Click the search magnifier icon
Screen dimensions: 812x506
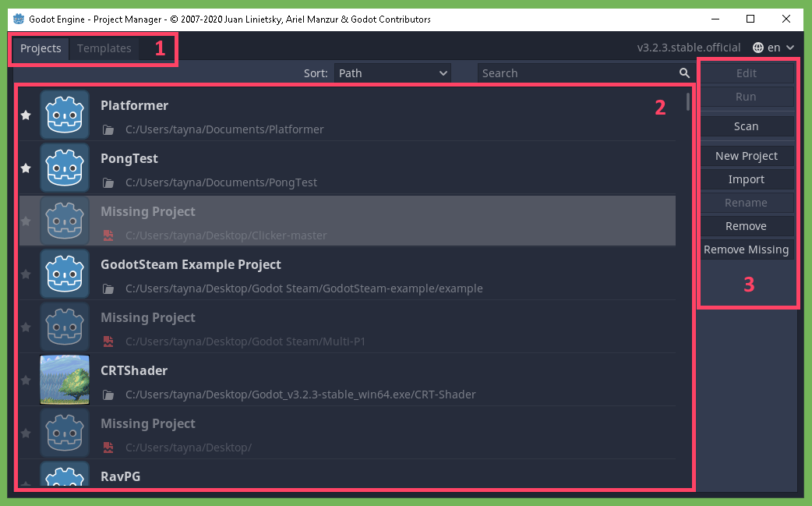pyautogui.click(x=685, y=73)
